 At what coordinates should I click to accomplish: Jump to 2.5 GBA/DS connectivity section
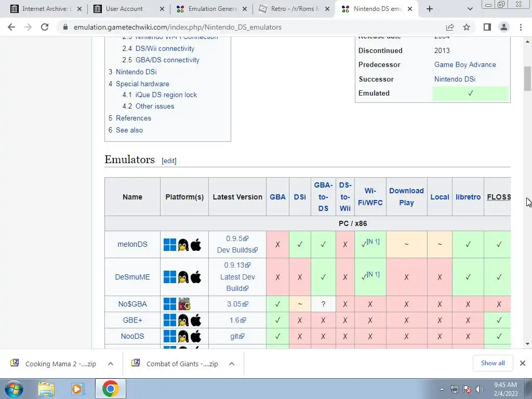161,60
